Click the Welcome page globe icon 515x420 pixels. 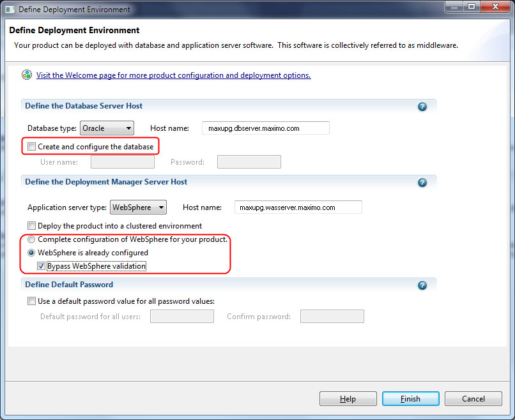(x=27, y=75)
